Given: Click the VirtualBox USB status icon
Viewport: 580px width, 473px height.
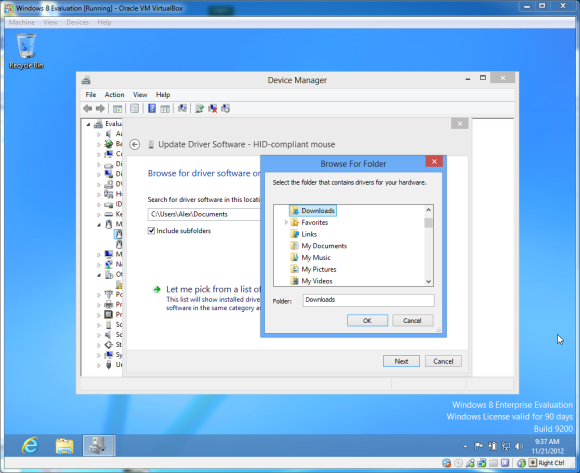Looking at the screenshot, I should coord(470,463).
